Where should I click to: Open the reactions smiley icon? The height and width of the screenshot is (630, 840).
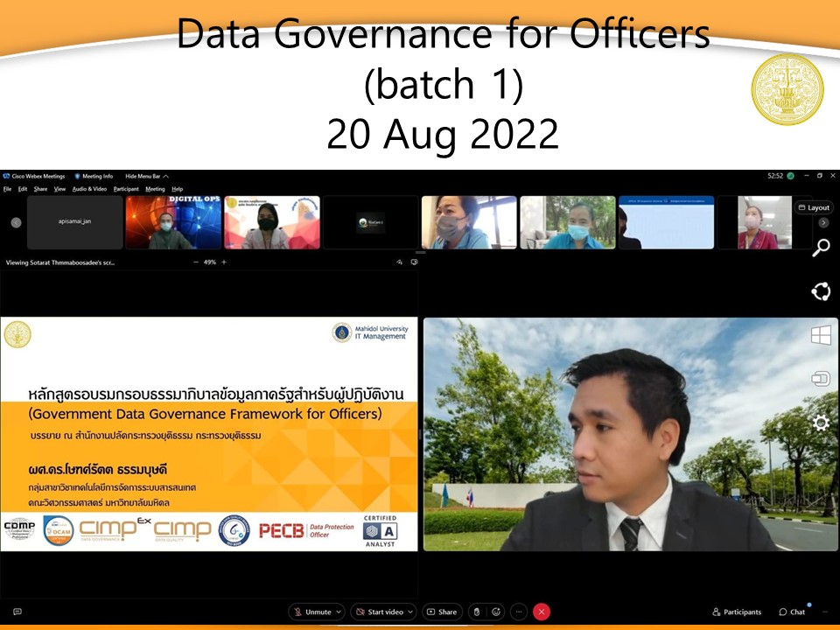point(496,612)
